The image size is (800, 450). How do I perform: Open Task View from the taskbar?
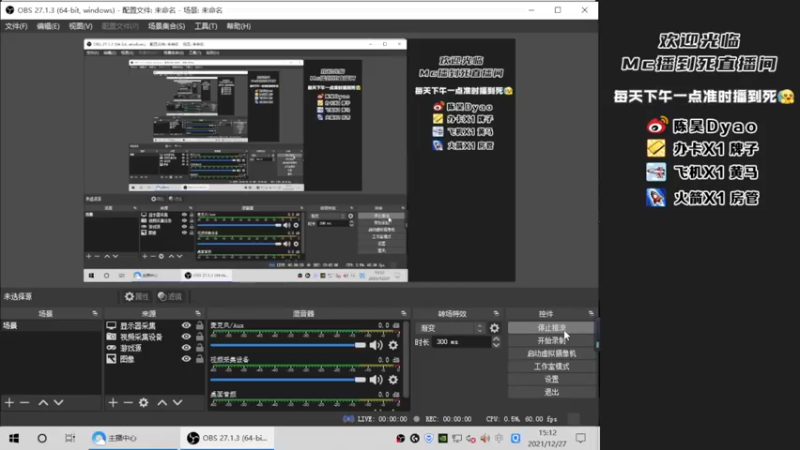tap(70, 438)
